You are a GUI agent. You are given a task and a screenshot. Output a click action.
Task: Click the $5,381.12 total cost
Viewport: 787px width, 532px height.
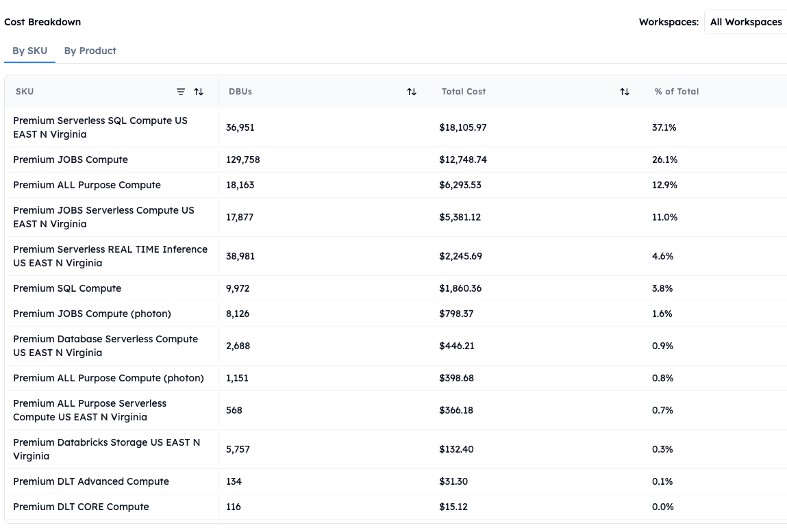point(460,217)
